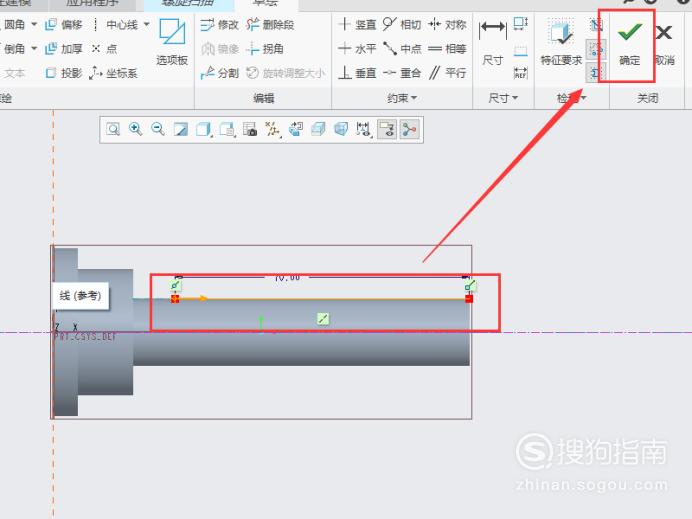Apply the 相等 equal constraint
Screen dimensions: 692x519
click(x=448, y=49)
